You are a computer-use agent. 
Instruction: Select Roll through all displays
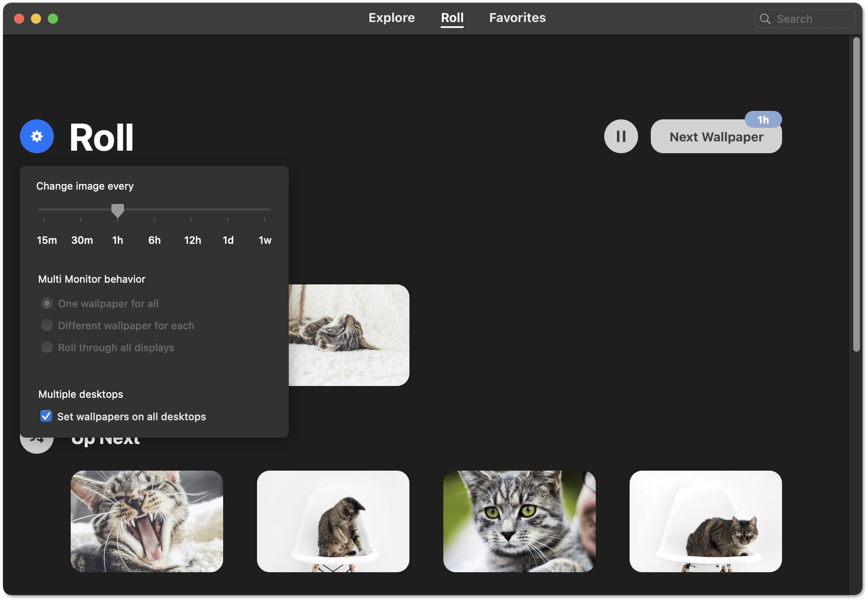(x=47, y=347)
